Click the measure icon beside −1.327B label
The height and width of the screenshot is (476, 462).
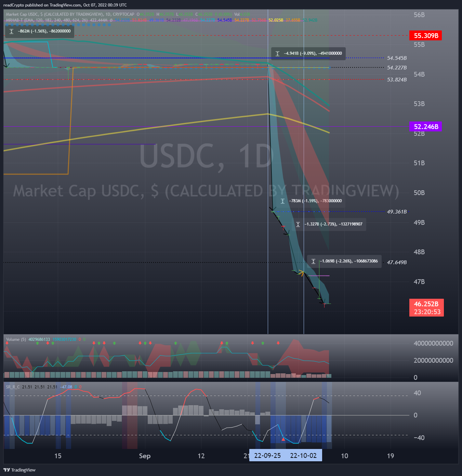click(x=298, y=224)
